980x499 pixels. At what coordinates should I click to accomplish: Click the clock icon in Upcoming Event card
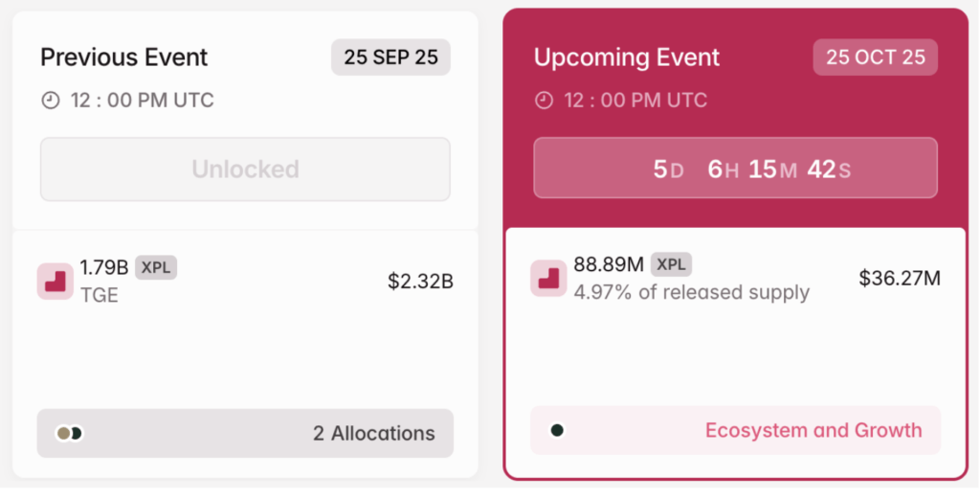click(x=544, y=101)
